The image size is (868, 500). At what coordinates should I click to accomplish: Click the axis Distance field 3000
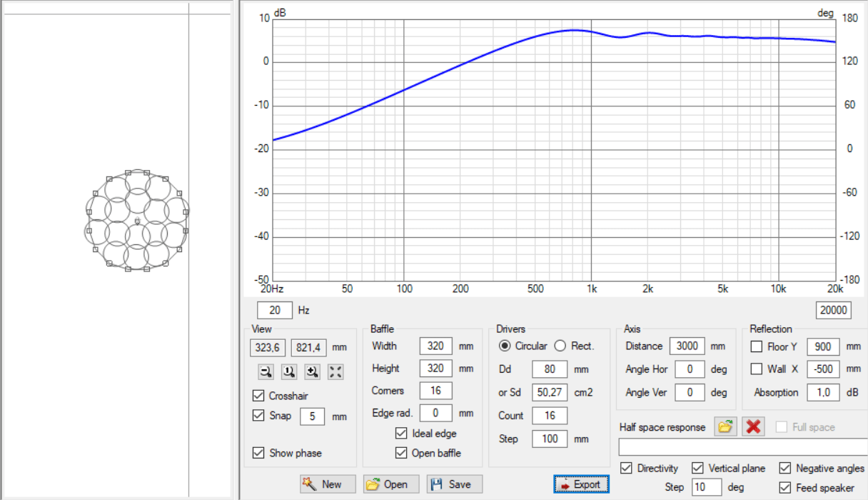(688, 346)
